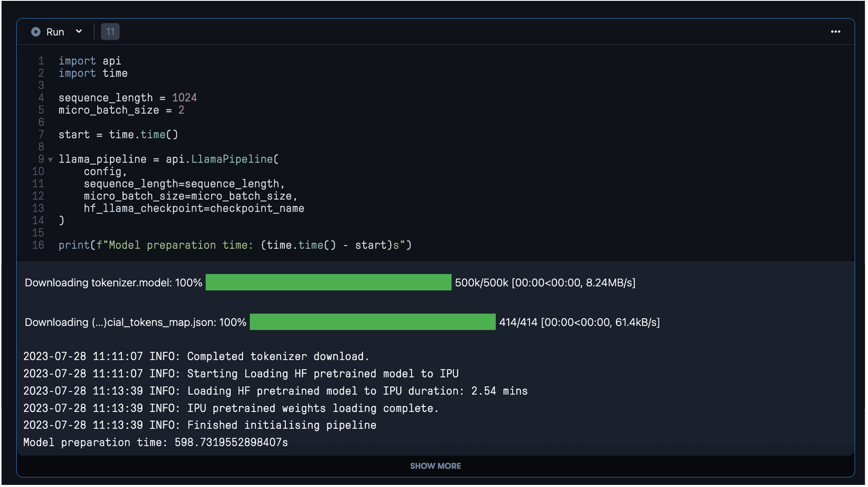The width and height of the screenshot is (868, 487).
Task: Click the Finished initialising pipeline log entry
Action: click(x=199, y=425)
